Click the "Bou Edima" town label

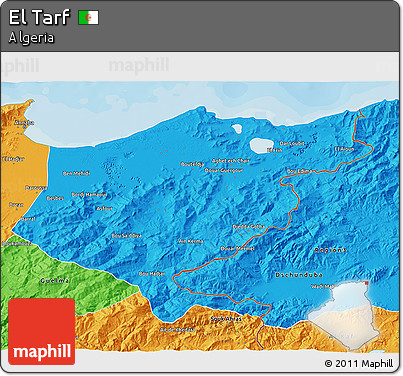(x=300, y=171)
